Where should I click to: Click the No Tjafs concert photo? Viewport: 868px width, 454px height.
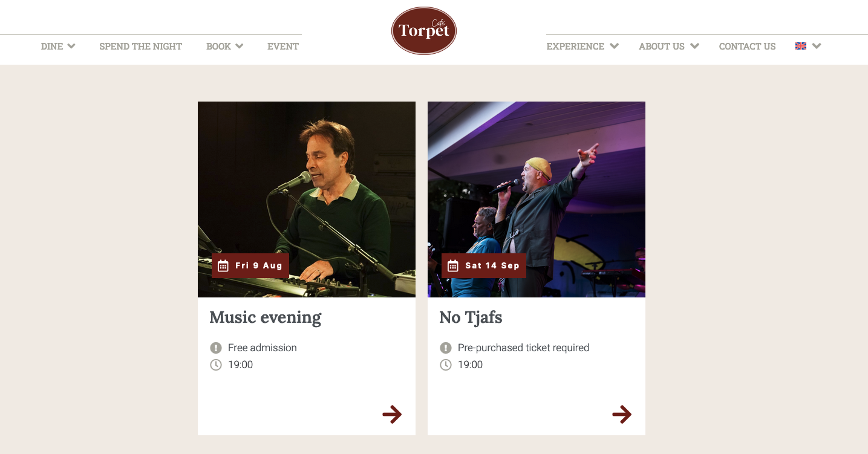pyautogui.click(x=537, y=199)
